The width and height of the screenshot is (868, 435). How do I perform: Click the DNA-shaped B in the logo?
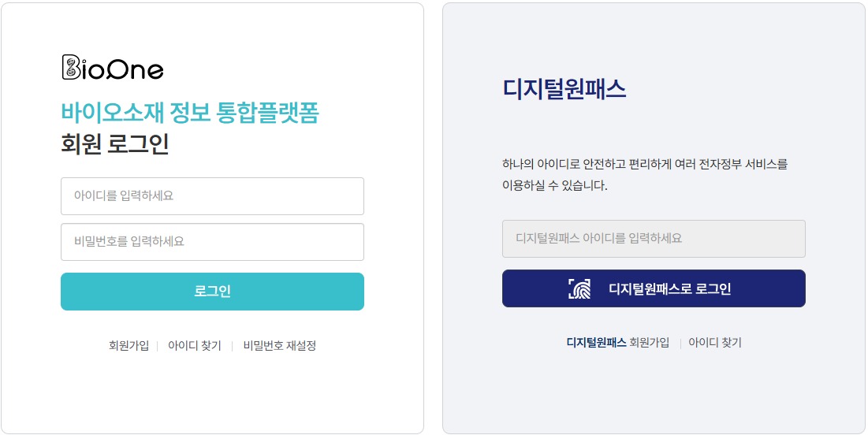[69, 69]
